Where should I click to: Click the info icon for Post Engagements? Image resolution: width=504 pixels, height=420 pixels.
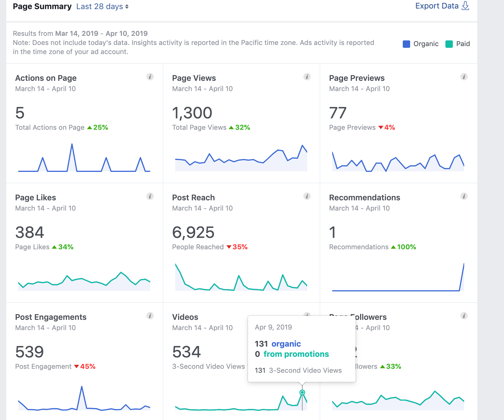[150, 316]
